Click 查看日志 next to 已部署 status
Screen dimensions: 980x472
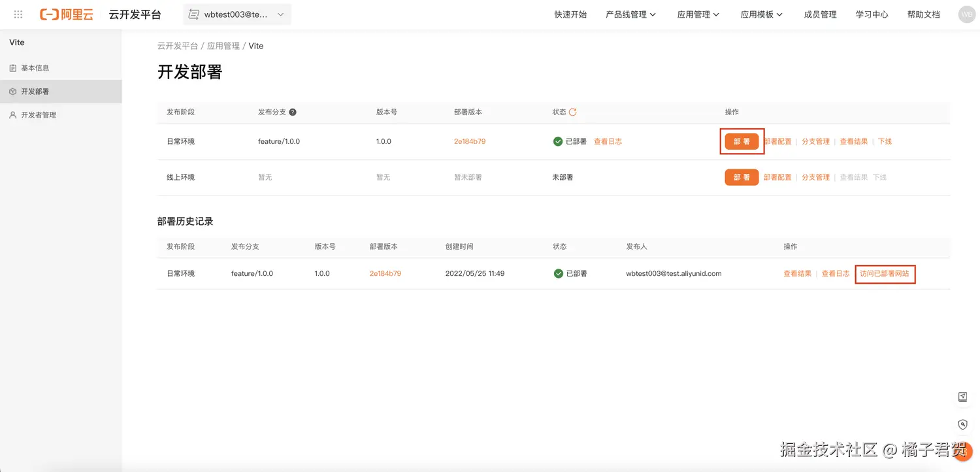pos(608,141)
